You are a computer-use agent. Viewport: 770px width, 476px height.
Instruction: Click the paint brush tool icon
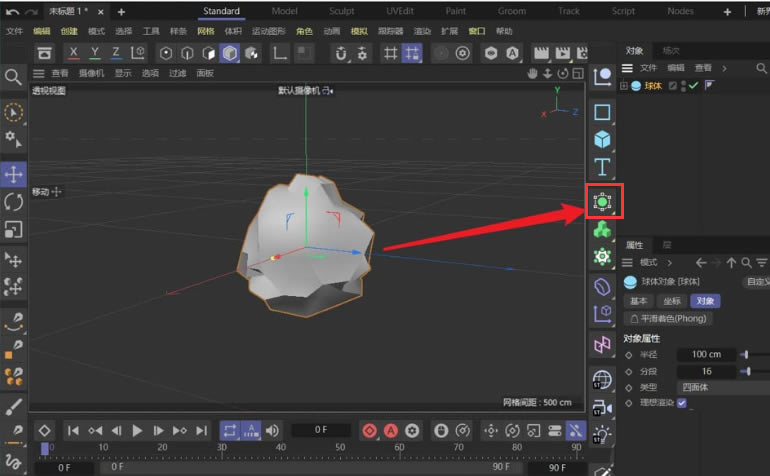point(13,407)
